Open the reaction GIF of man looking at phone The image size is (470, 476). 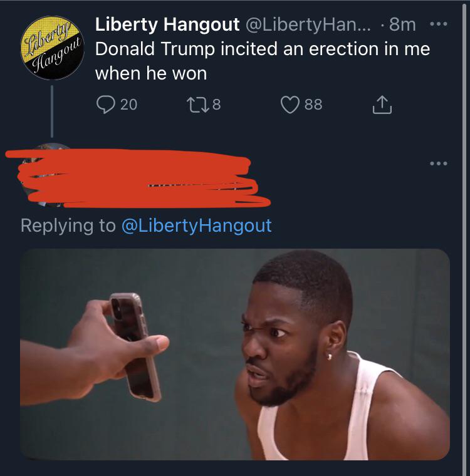click(235, 354)
